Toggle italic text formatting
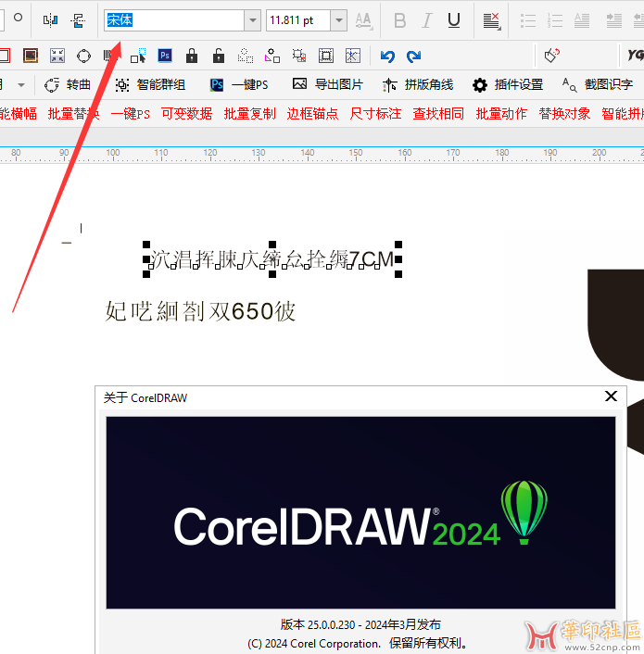Image resolution: width=644 pixels, height=654 pixels. click(426, 20)
